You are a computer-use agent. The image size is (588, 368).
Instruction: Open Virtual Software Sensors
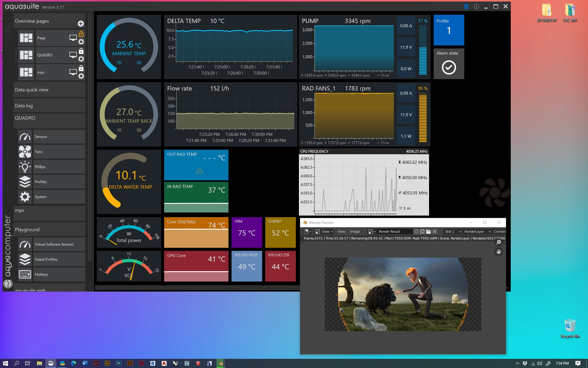click(x=54, y=244)
